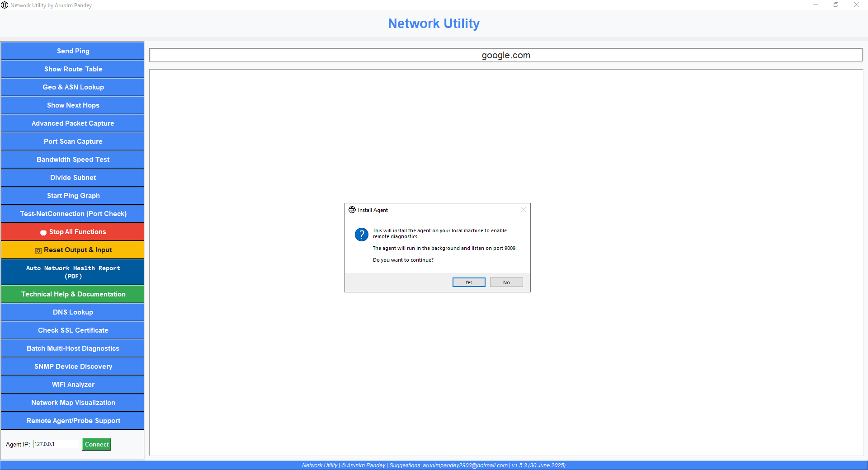The height and width of the screenshot is (470, 868).
Task: Start a ping with Send Ping
Action: coord(72,51)
